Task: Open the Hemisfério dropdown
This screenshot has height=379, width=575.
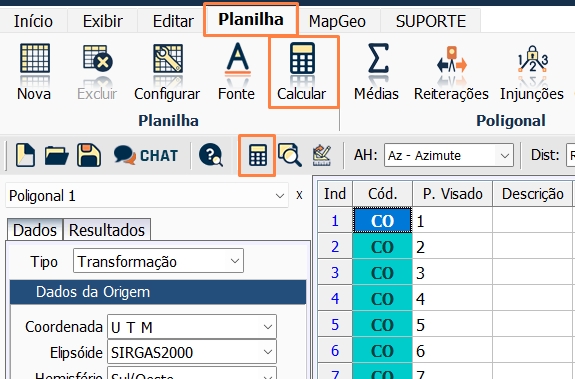Action: click(192, 373)
